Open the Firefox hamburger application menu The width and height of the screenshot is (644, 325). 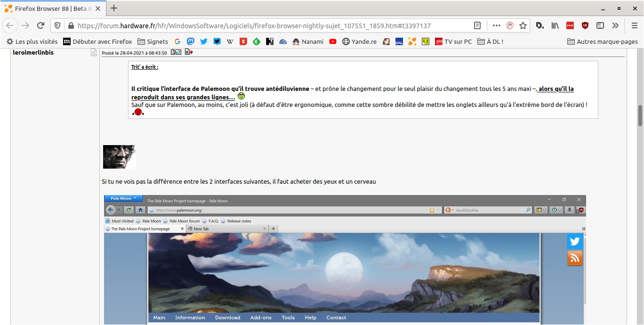coord(634,26)
